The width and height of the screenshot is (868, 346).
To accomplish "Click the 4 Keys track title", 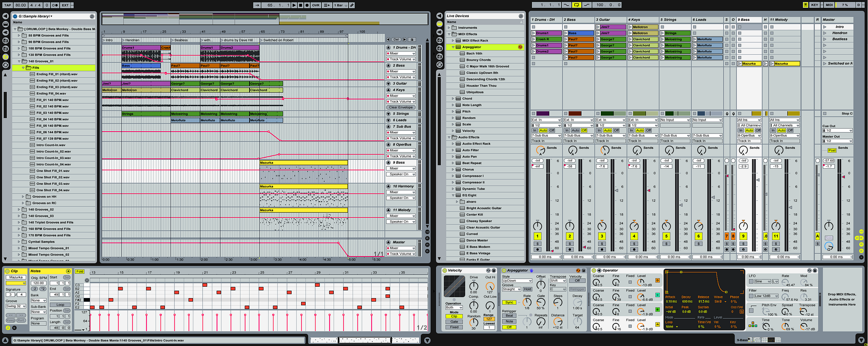I will pos(643,19).
